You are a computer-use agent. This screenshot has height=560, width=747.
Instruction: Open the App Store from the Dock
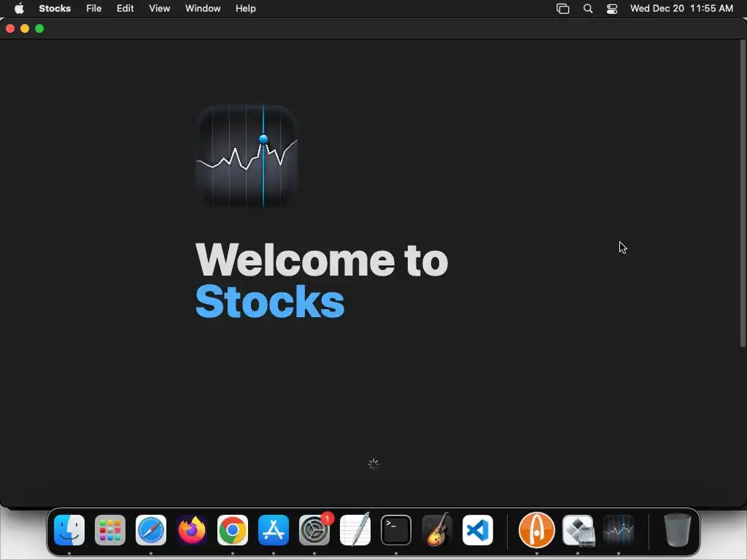[274, 530]
